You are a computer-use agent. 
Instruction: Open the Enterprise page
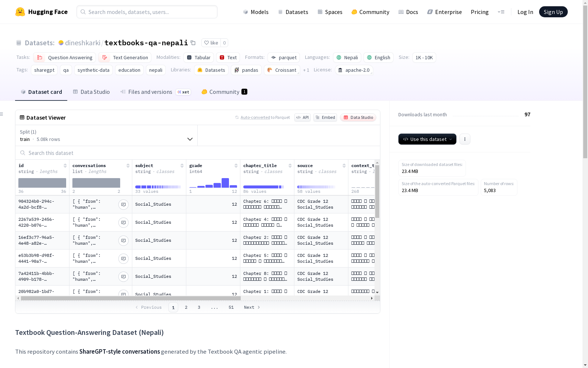pyautogui.click(x=445, y=12)
